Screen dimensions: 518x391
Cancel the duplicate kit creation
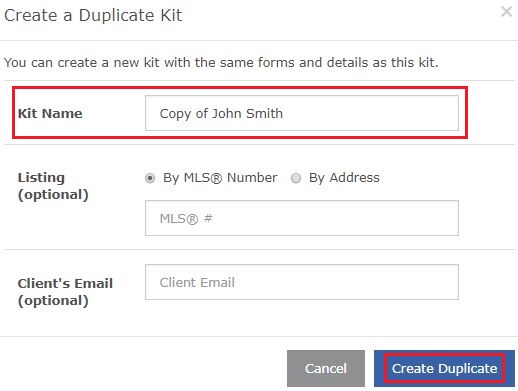click(326, 368)
